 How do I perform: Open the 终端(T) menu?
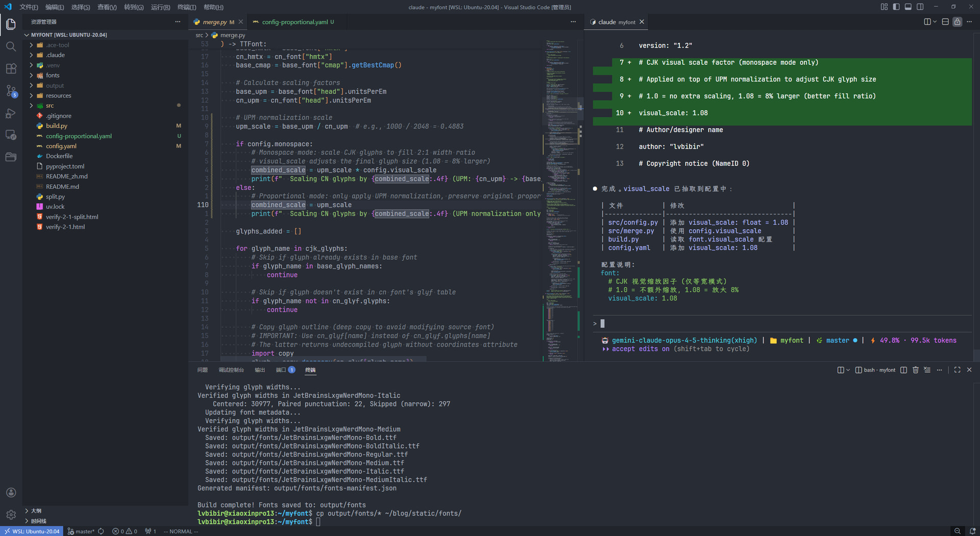pyautogui.click(x=186, y=7)
